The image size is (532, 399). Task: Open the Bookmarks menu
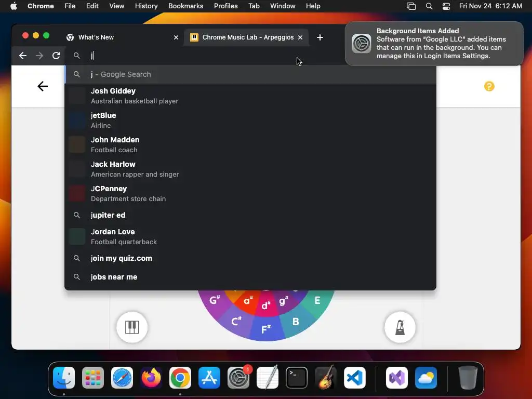tap(185, 6)
